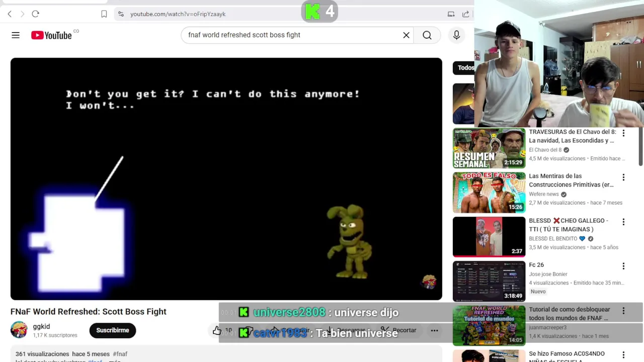The height and width of the screenshot is (362, 644).
Task: Open more actions three-dot menu under video
Action: [435, 330]
